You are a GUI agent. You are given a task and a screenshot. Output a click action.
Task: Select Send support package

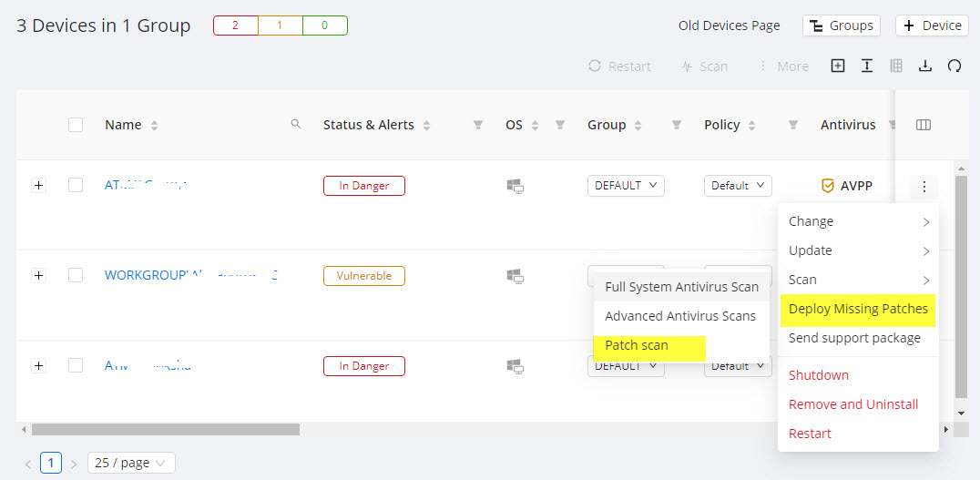pos(858,338)
